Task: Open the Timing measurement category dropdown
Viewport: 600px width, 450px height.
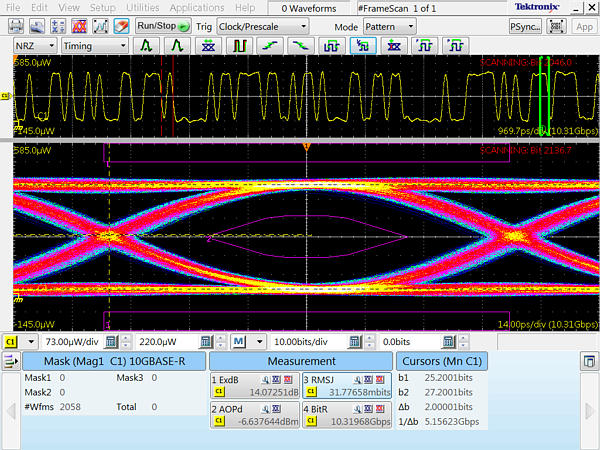Action: [95, 46]
